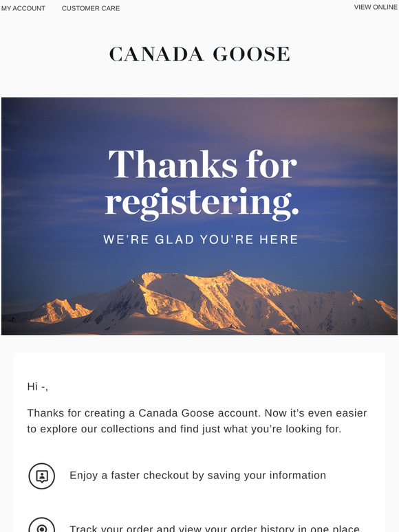Click the faster checkout profile icon
399x532 pixels.
(x=42, y=476)
